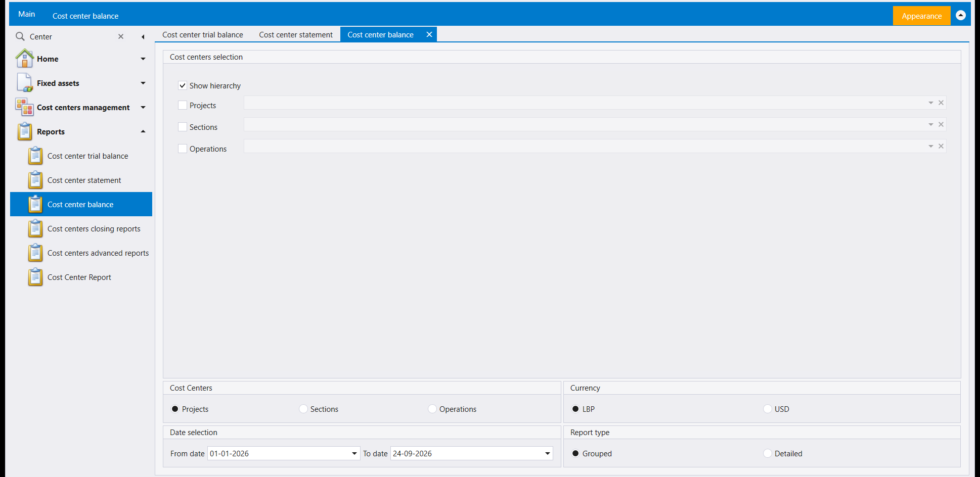Collapse the ribbon with the round arrow button
980x477 pixels.
[x=961, y=15]
